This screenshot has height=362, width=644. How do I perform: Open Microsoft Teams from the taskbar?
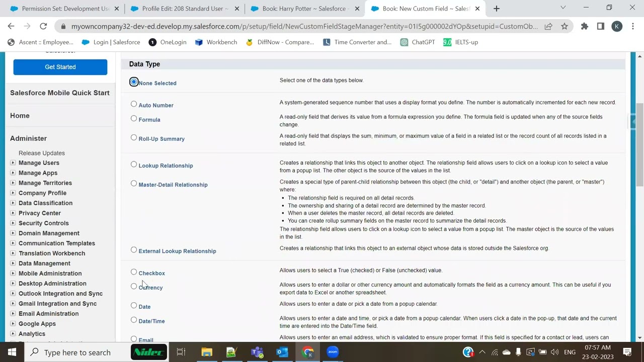click(257, 352)
